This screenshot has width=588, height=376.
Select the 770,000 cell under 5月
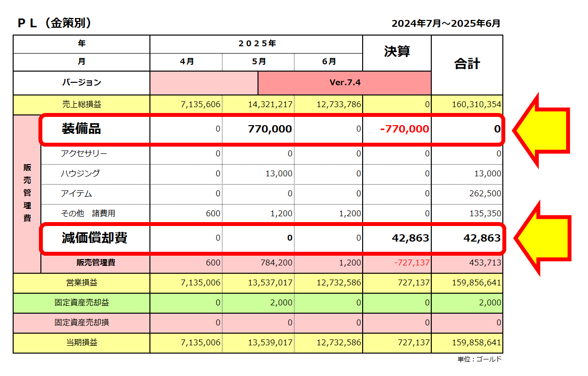point(270,129)
